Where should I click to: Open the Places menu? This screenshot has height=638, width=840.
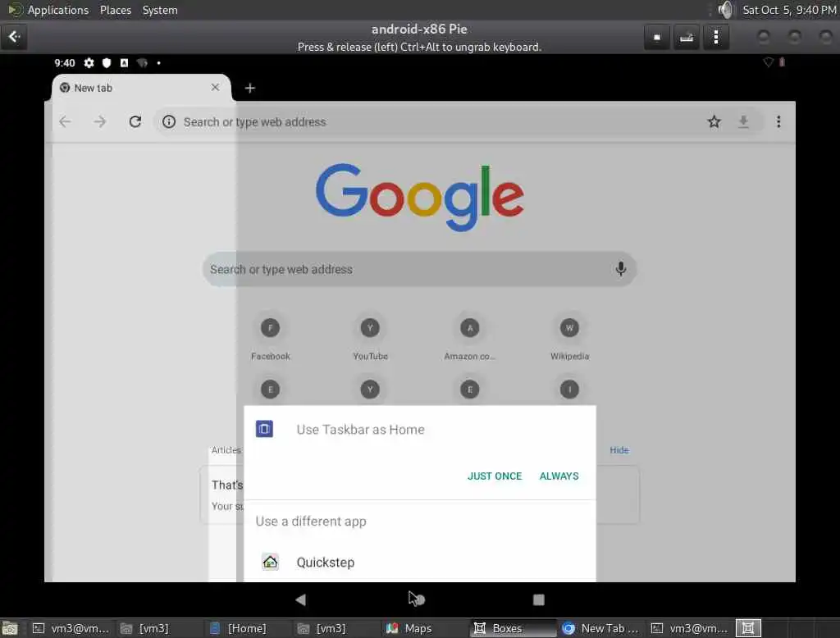(116, 10)
